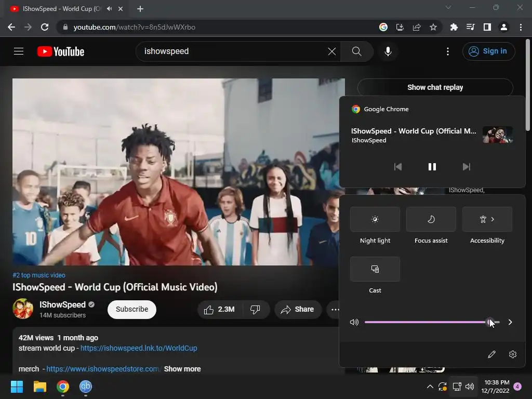This screenshot has width=532, height=399.
Task: Toggle Night light quick setting
Action: [x=375, y=219]
